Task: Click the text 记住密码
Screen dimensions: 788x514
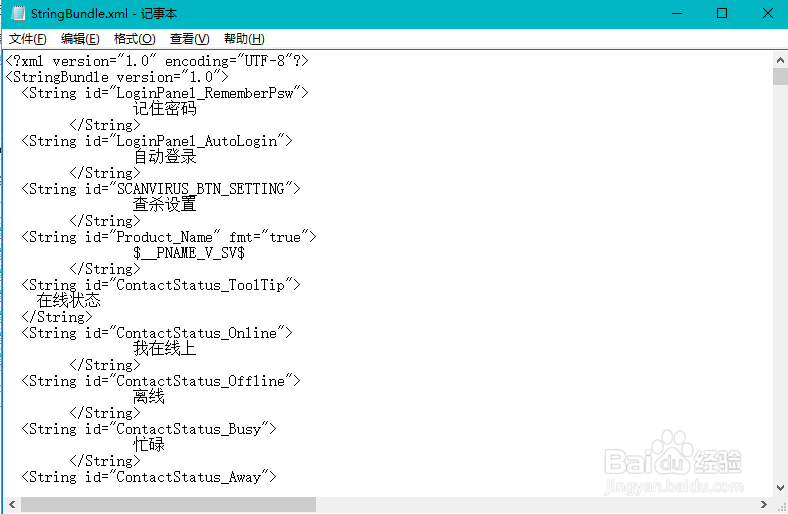Action: point(164,109)
